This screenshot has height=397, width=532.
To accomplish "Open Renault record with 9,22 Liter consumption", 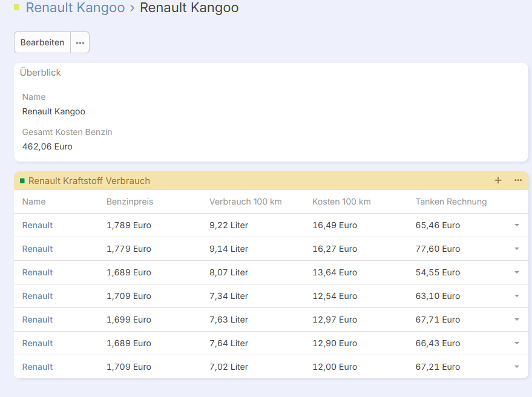I will click(38, 225).
